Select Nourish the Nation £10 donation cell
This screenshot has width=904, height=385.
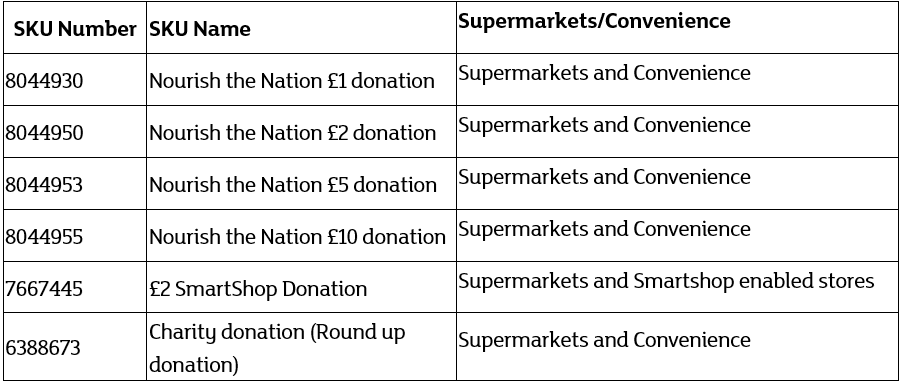point(302,235)
